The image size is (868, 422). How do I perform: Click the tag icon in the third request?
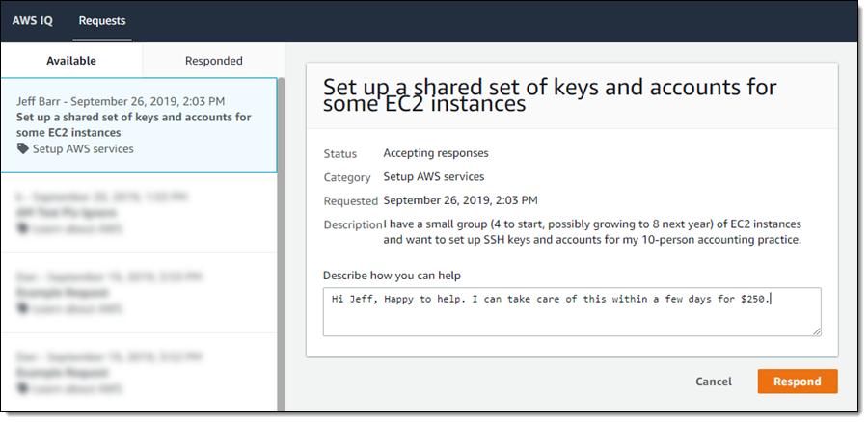(23, 309)
